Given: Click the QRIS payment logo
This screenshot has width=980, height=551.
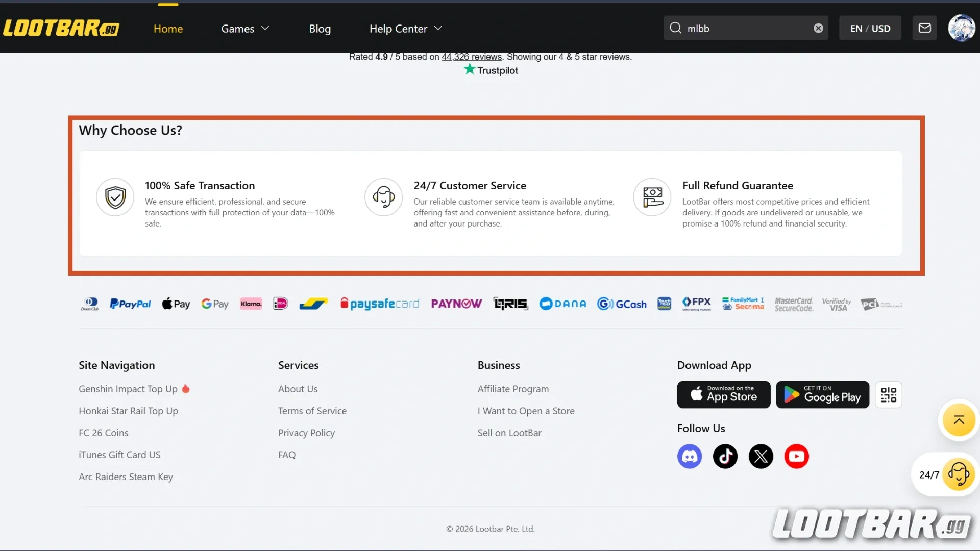Looking at the screenshot, I should pyautogui.click(x=510, y=304).
